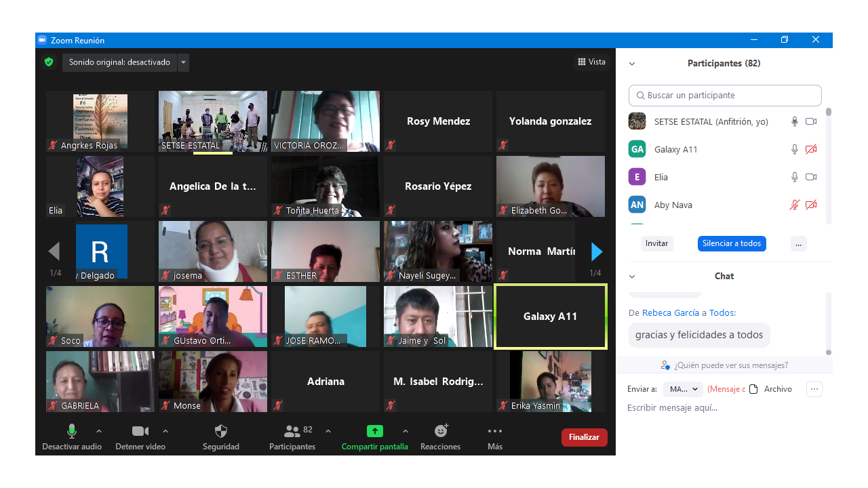
Task: Click Galaxy A11 crossed camera icon
Action: tap(811, 149)
